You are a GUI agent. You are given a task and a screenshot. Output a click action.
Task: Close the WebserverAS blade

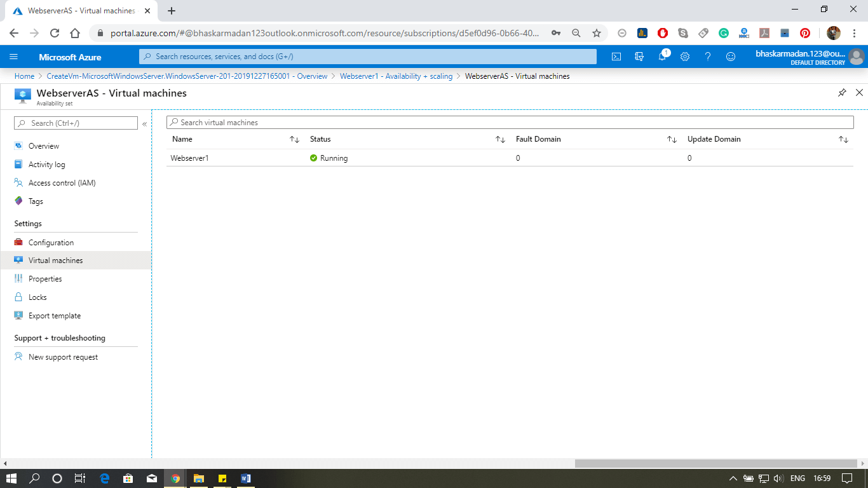(859, 93)
